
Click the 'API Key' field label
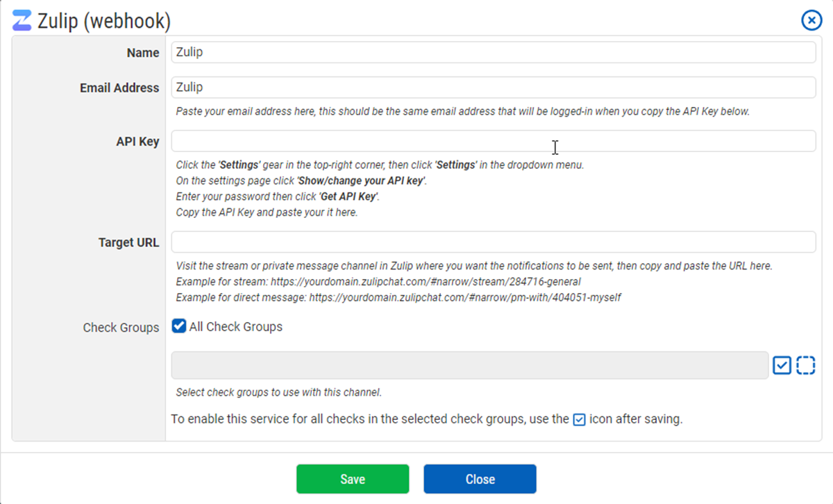pyautogui.click(x=137, y=142)
